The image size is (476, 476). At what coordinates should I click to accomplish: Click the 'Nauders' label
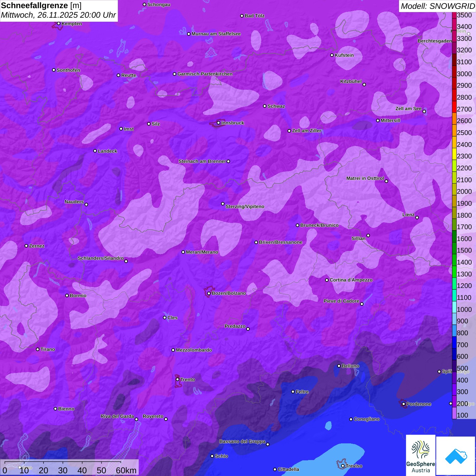tap(74, 202)
